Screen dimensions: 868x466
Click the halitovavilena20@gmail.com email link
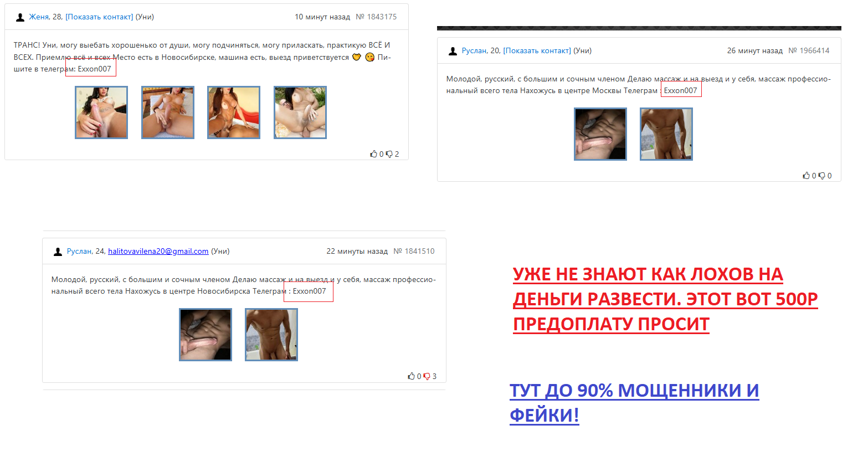(158, 252)
